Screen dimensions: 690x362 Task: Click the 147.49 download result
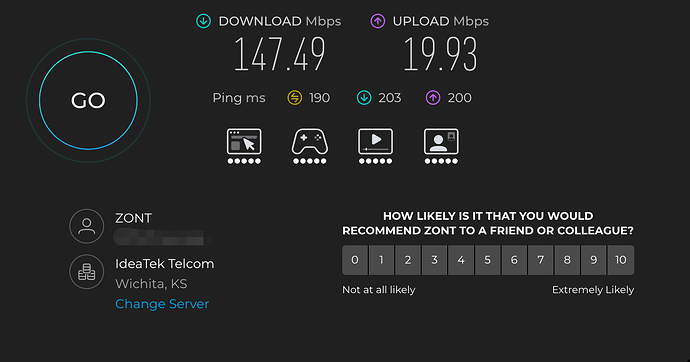[280, 54]
